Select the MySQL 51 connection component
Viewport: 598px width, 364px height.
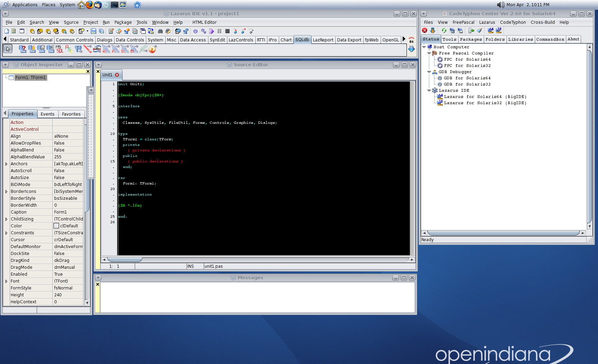tap(134, 49)
